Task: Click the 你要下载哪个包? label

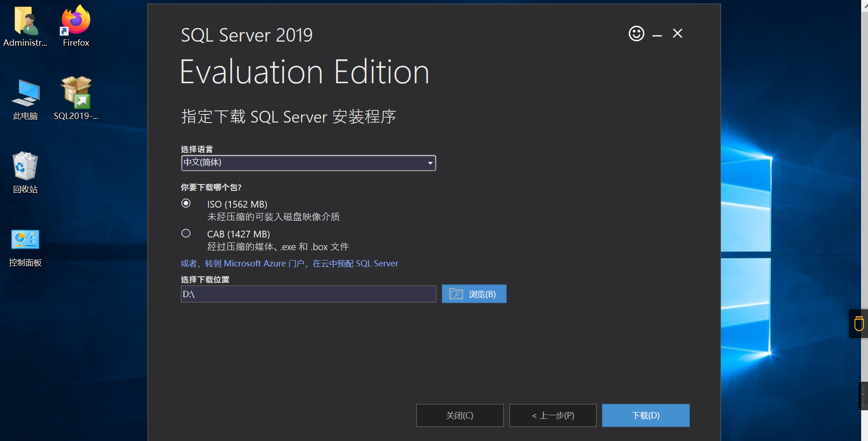Action: [211, 187]
